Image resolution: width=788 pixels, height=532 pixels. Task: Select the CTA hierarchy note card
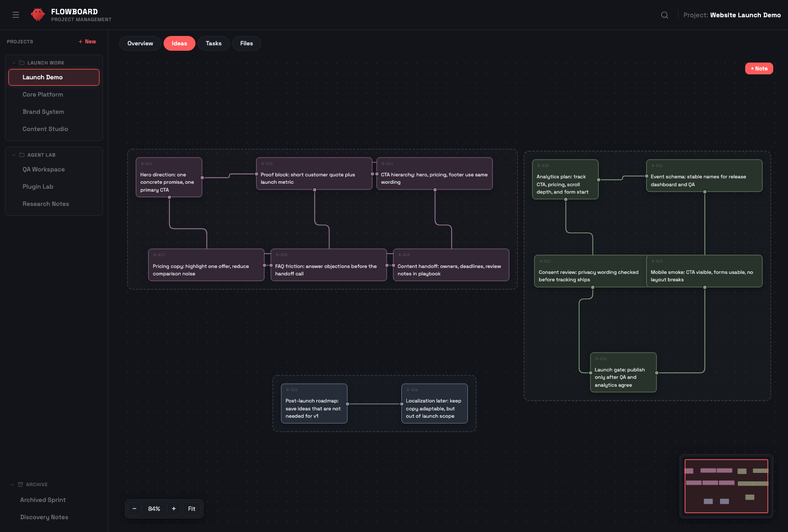tap(434, 173)
